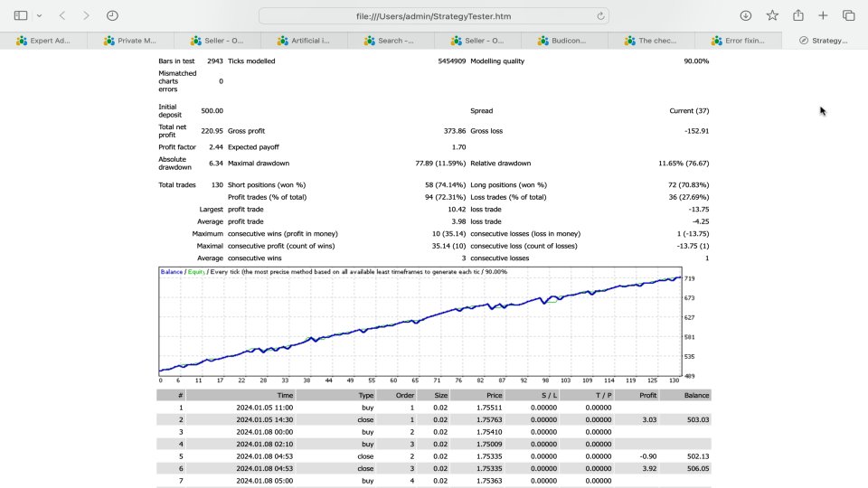This screenshot has height=488, width=868.
Task: Click profit cell -0.90
Action: point(648,456)
